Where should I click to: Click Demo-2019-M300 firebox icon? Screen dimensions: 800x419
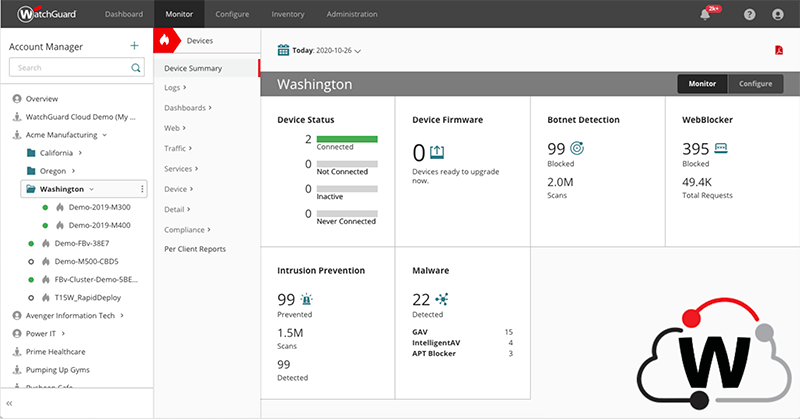pos(60,207)
